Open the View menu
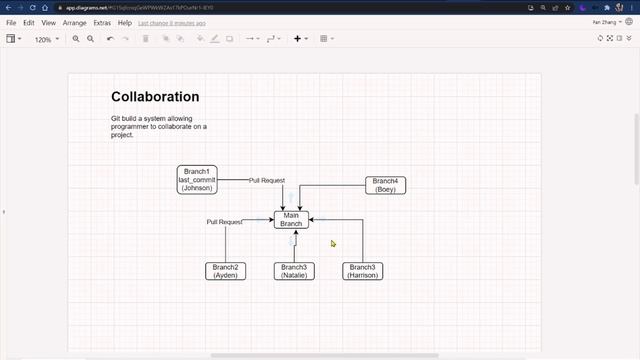 click(49, 23)
